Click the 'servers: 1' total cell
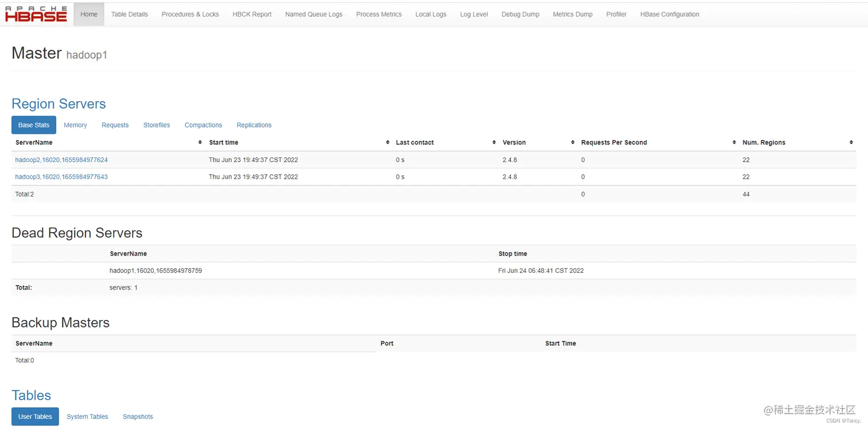 pos(123,287)
